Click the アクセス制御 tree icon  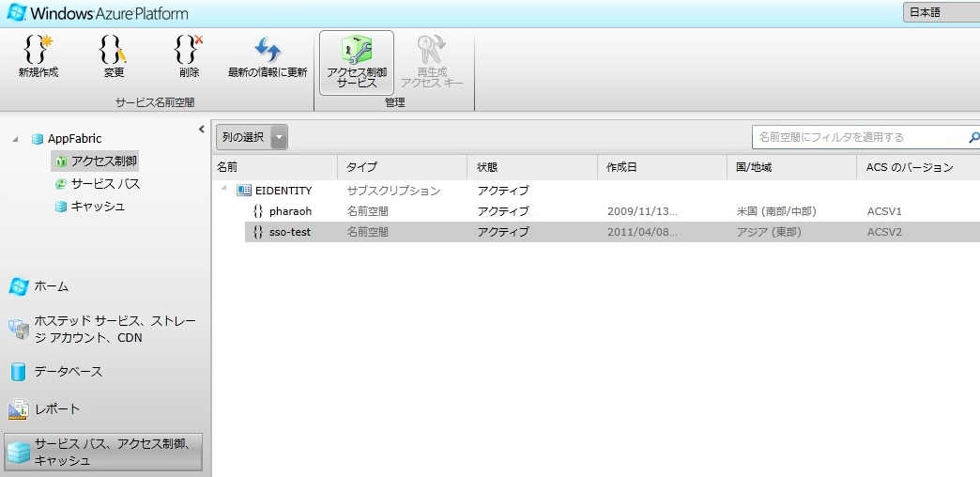[x=61, y=162]
